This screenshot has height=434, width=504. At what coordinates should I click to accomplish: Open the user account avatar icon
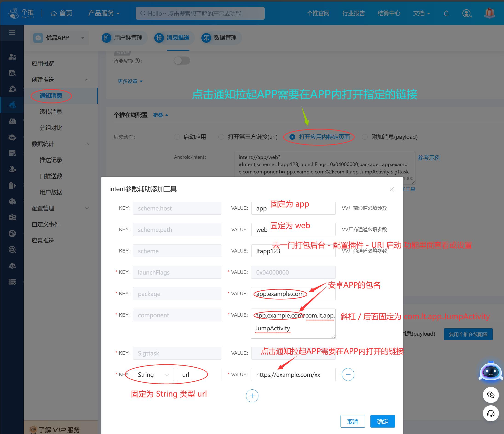point(466,13)
